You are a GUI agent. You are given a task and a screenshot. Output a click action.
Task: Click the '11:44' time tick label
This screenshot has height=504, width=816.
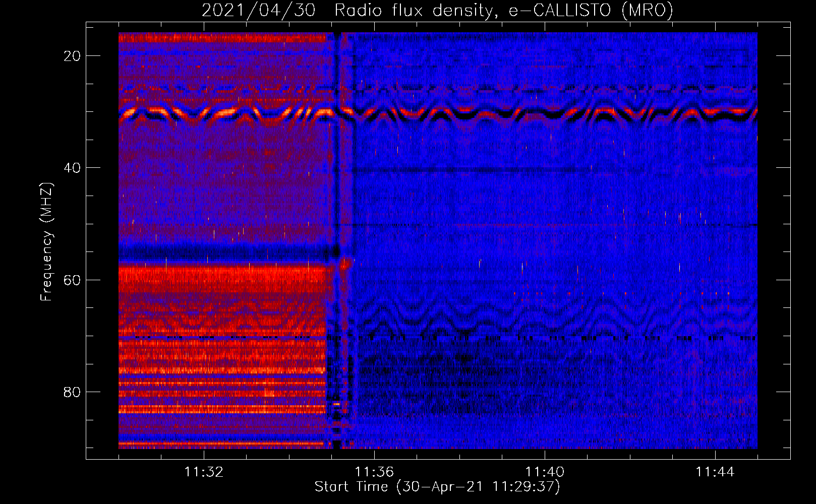[715, 472]
